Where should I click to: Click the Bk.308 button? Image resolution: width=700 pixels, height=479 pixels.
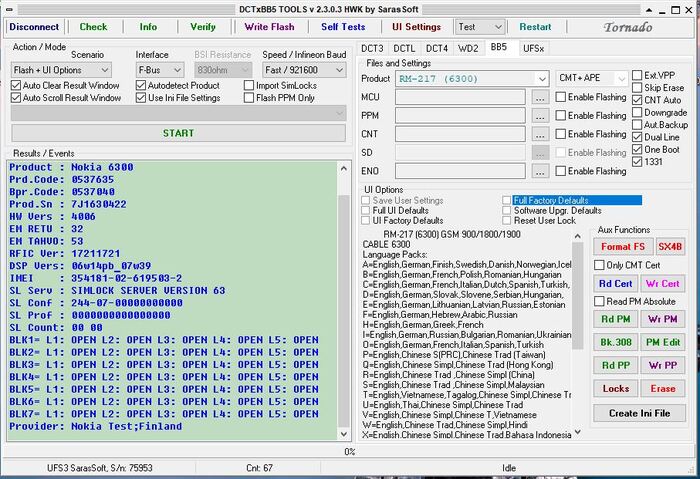tap(616, 342)
